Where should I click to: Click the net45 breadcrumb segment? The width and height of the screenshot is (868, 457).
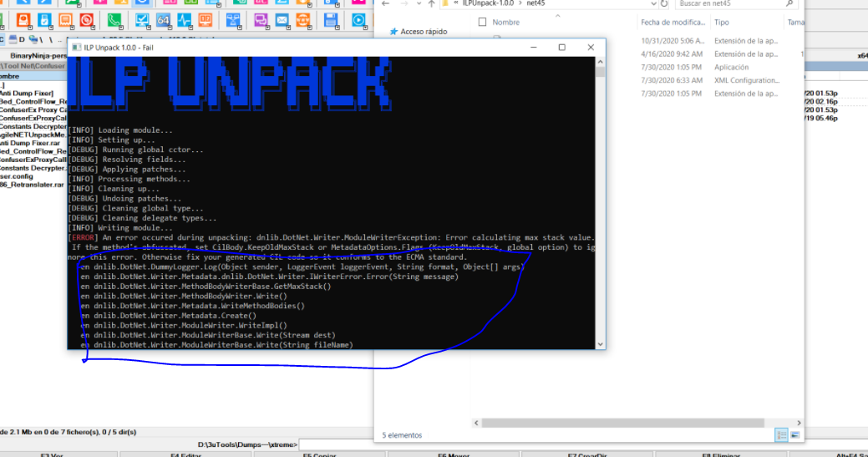coord(536,3)
